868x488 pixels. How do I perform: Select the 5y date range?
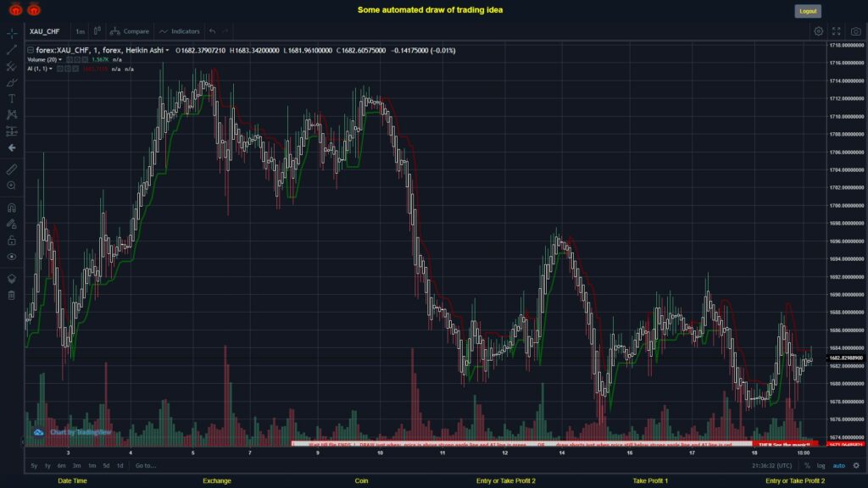pos(34,466)
